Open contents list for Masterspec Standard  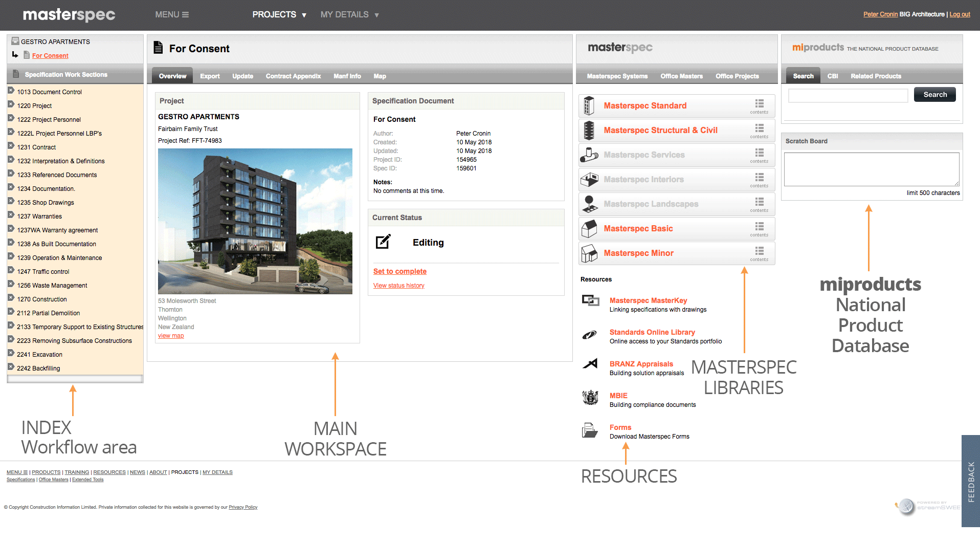759,105
